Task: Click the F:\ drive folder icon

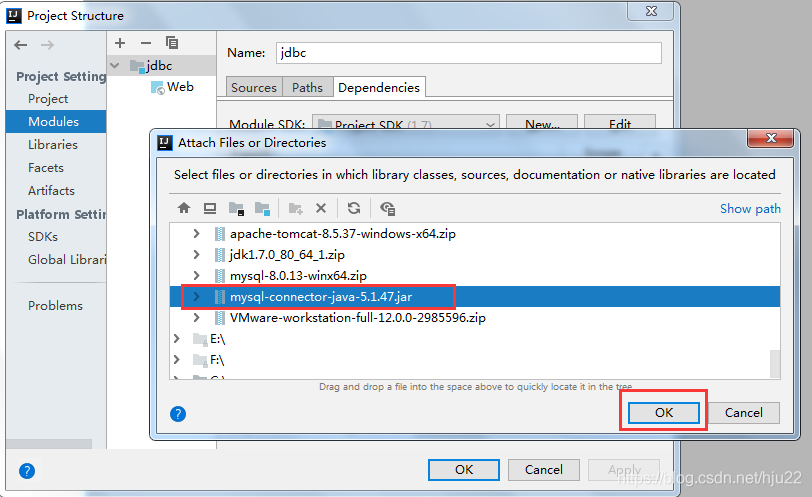Action: coord(200,360)
